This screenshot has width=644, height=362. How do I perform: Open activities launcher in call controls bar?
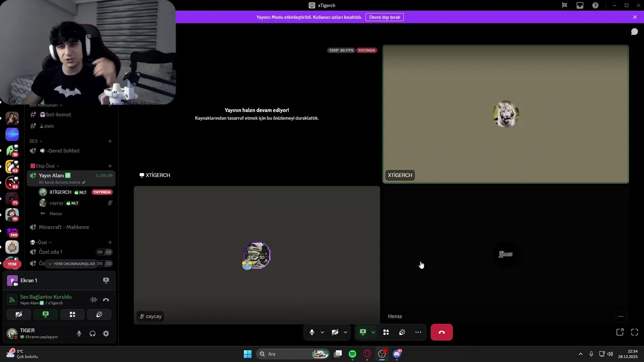(386, 332)
